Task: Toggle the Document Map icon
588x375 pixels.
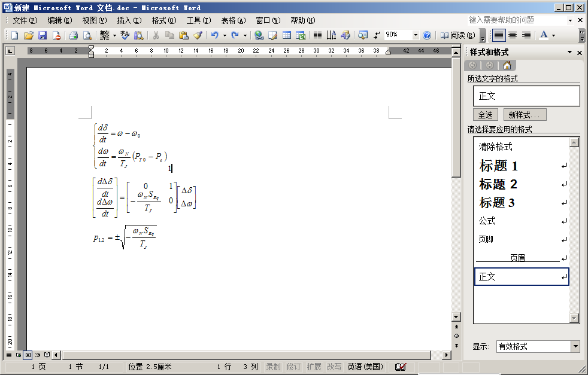Action: [363, 35]
